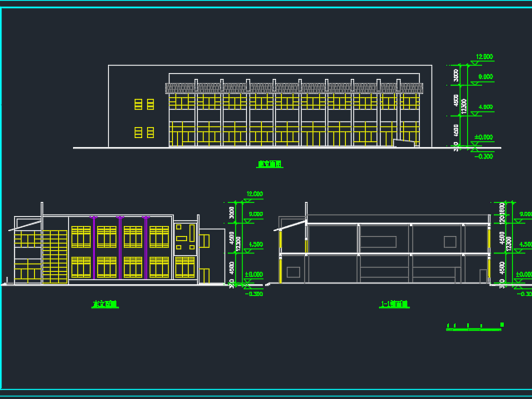Click the rightmost magenta column in the side elevation

pos(146,248)
